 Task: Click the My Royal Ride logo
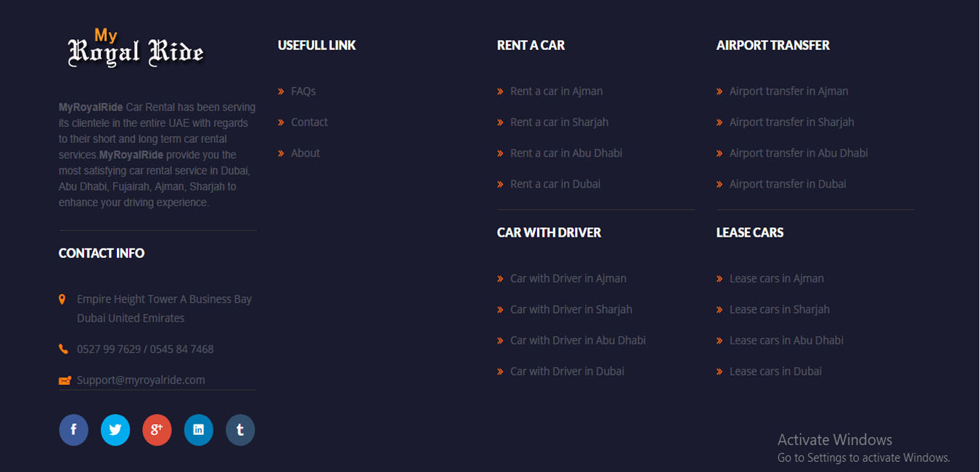coord(136,48)
